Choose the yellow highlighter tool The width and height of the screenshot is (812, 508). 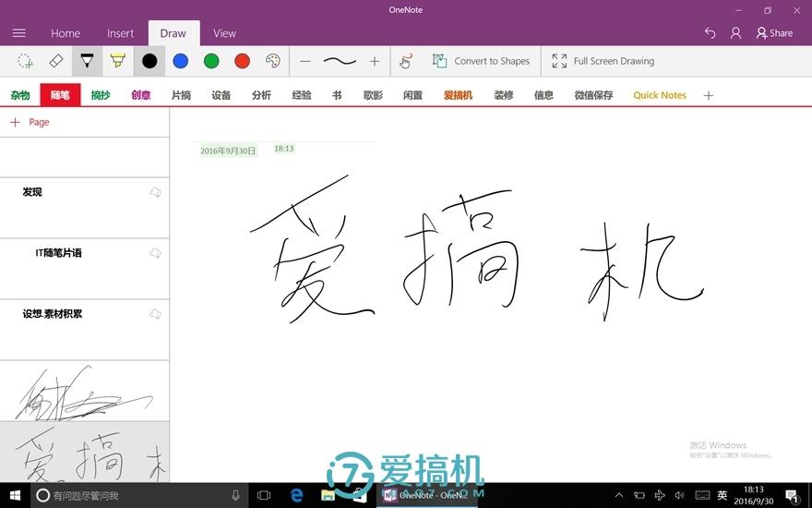[x=118, y=61]
